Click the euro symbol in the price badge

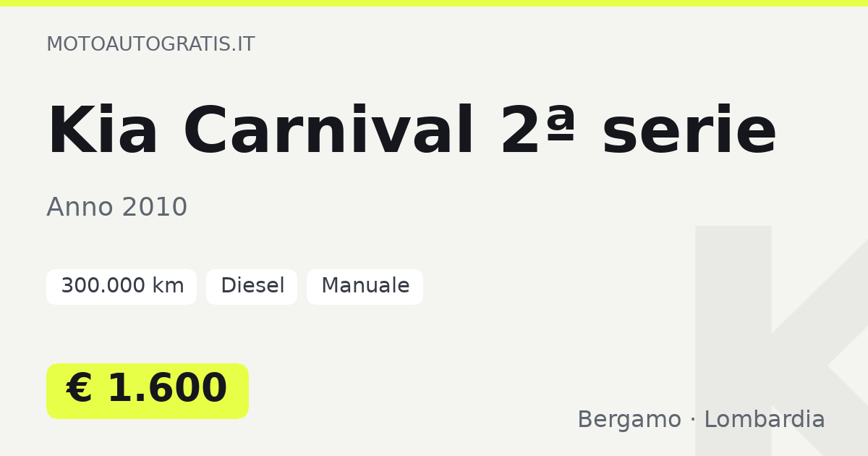pyautogui.click(x=79, y=389)
